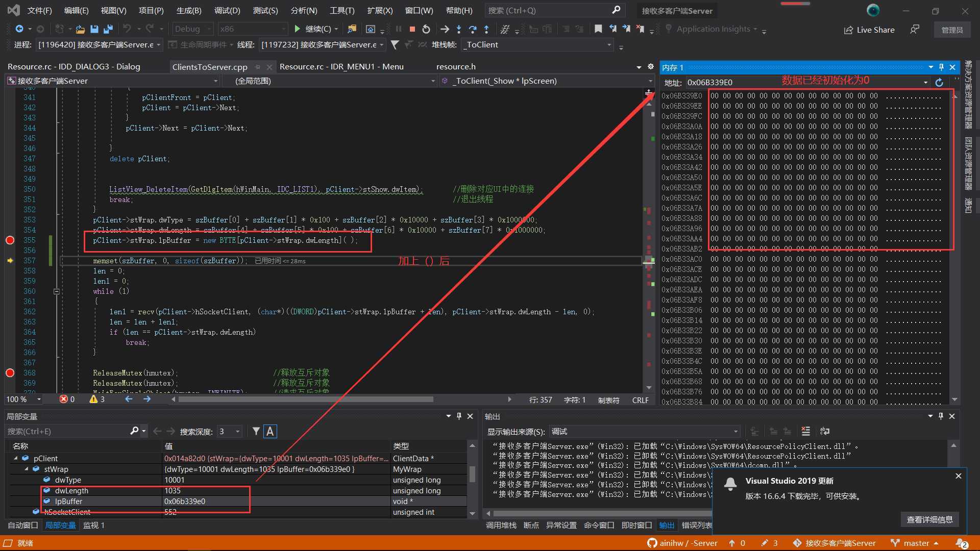This screenshot has width=980, height=551.
Task: Switch to the resource.h tab
Action: pos(456,66)
